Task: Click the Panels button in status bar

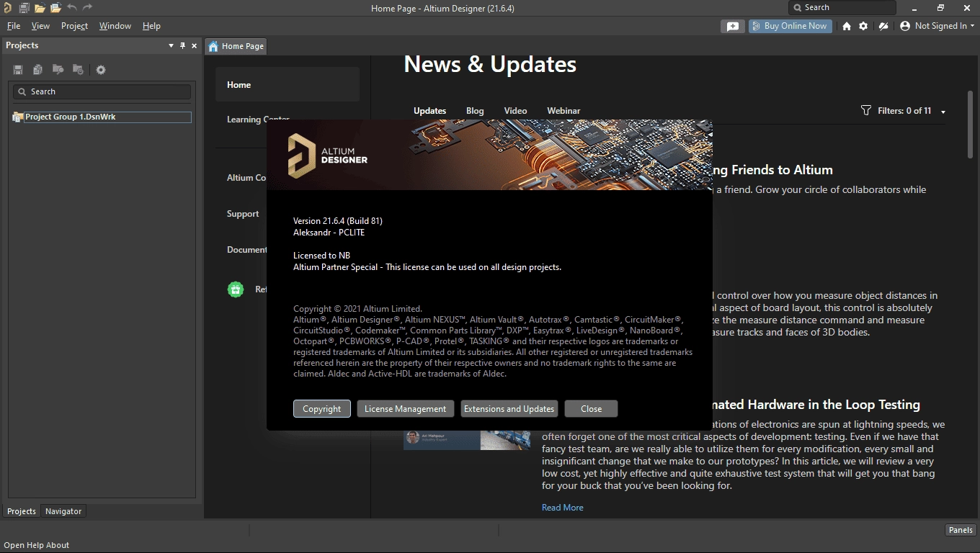Action: click(961, 530)
